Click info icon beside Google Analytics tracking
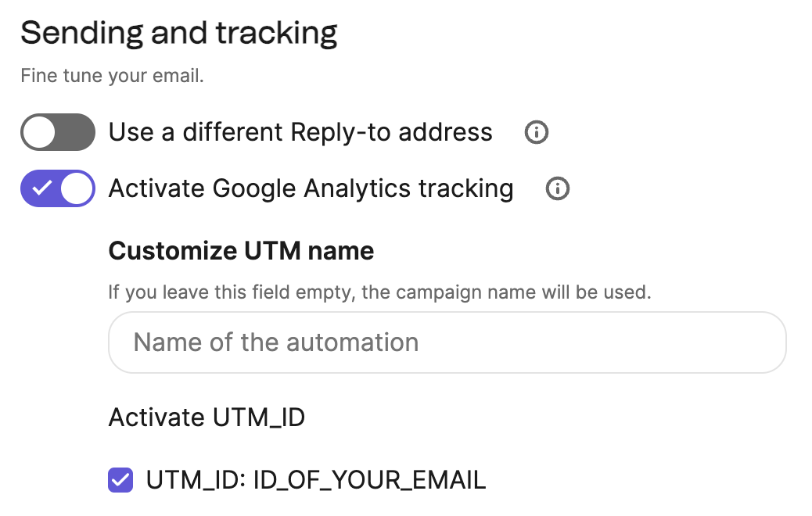Screen dimensions: 812x516 [557, 189]
